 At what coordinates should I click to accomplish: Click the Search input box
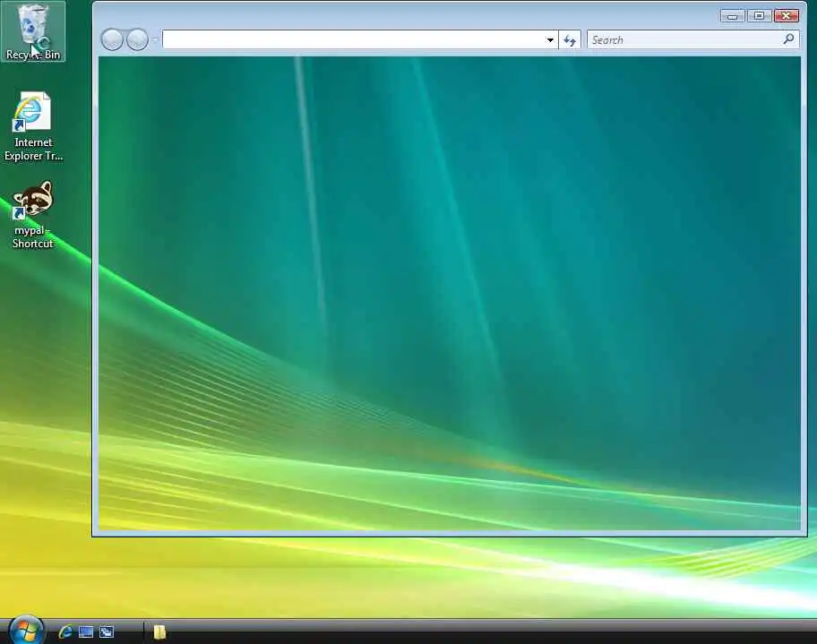point(684,39)
